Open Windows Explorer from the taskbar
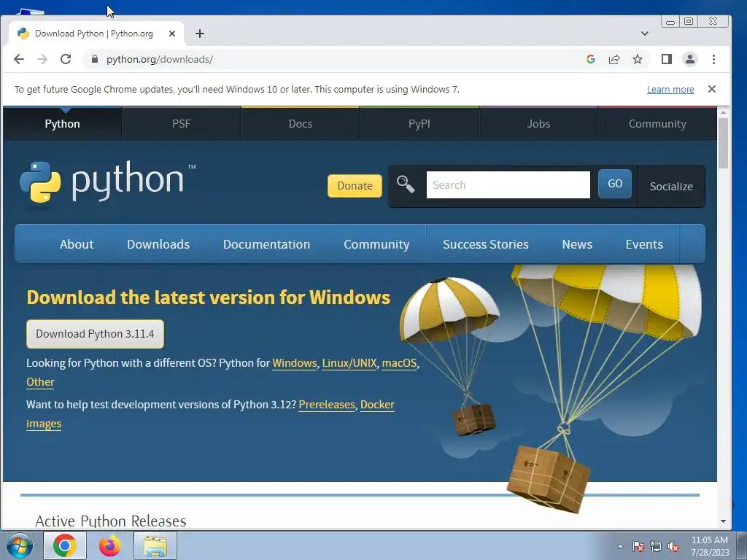This screenshot has height=560, width=747. [x=155, y=545]
